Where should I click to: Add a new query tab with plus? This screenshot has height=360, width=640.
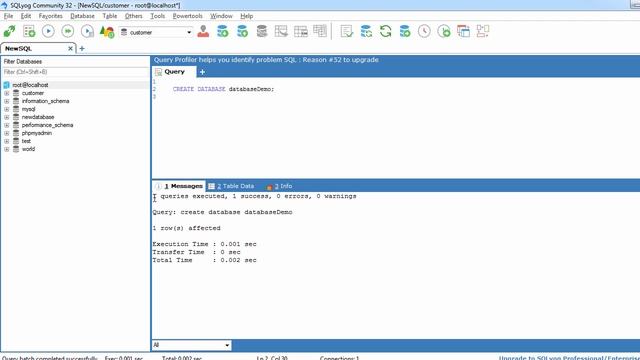click(x=202, y=72)
